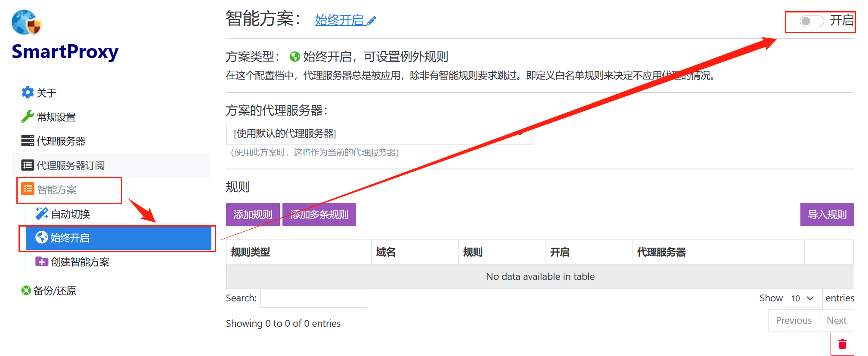This screenshot has width=868, height=356.
Task: Click the 添加规则 button
Action: coord(253,215)
